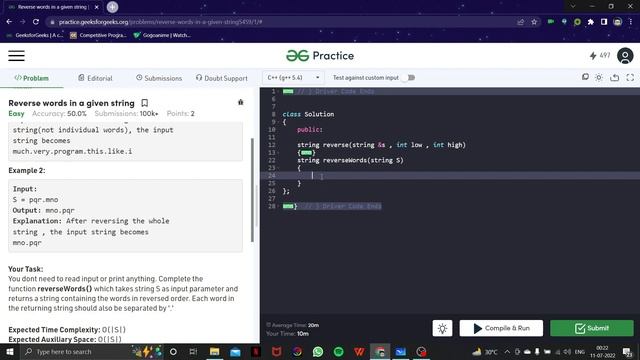Open WhatsApp from the taskbar
This screenshot has width=640, height=360.
click(318, 351)
